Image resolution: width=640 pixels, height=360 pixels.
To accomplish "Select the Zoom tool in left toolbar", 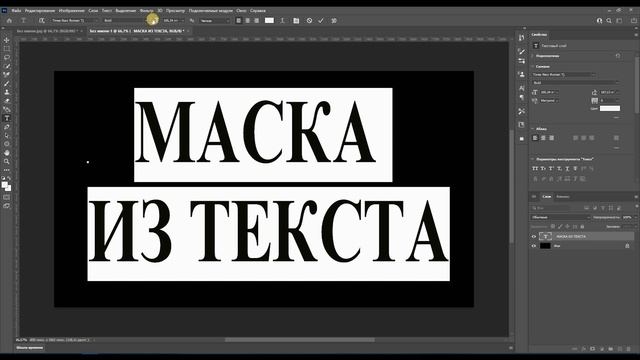I will click(x=7, y=162).
